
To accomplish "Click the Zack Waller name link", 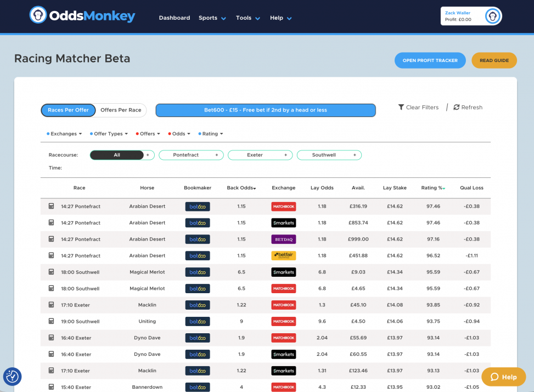I will pyautogui.click(x=457, y=13).
